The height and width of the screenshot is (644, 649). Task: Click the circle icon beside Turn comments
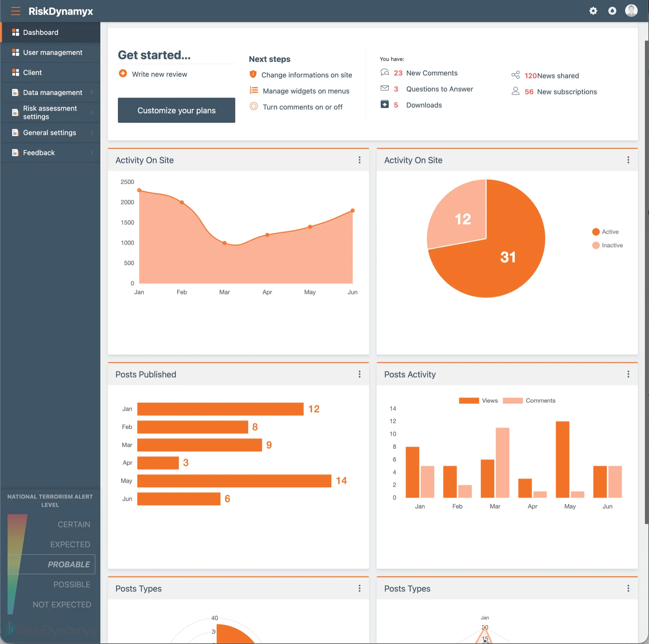(254, 106)
